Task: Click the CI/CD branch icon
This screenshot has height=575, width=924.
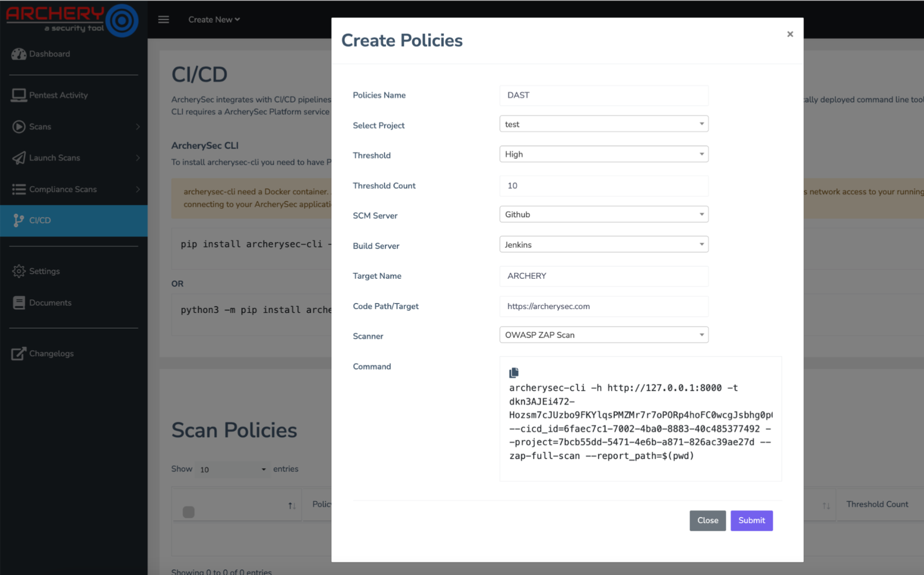Action: coord(19,220)
